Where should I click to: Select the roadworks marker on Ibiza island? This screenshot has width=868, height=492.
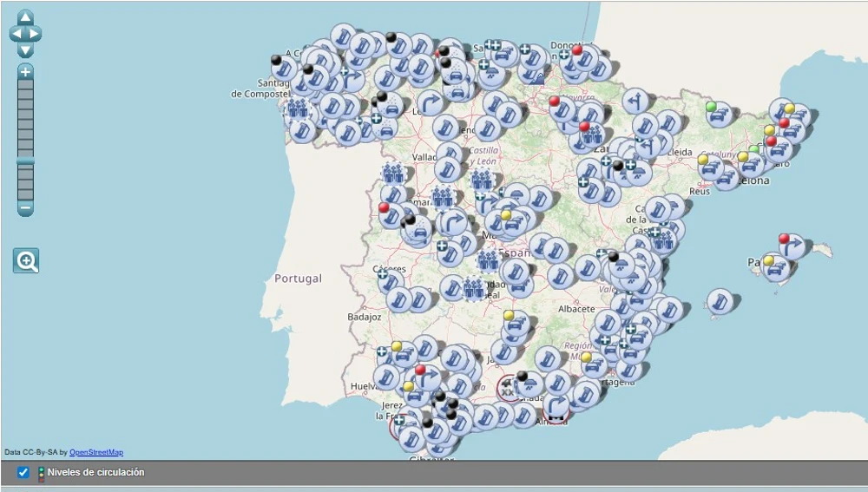(x=720, y=301)
